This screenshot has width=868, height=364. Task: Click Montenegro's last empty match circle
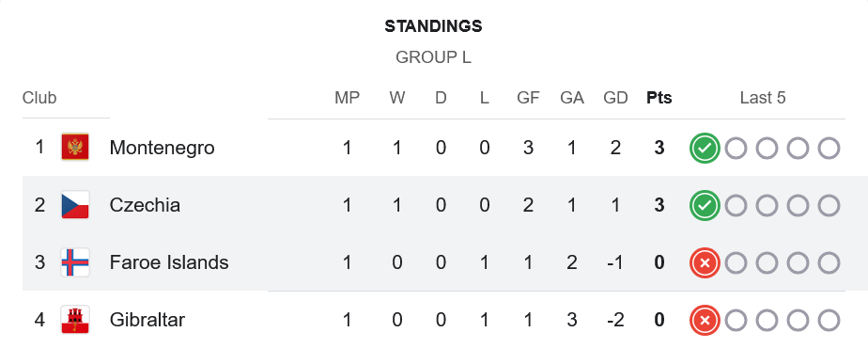click(x=829, y=149)
